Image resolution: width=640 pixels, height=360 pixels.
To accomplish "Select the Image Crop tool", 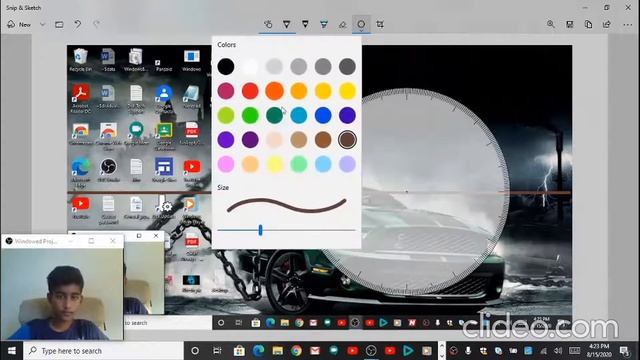I will point(380,24).
